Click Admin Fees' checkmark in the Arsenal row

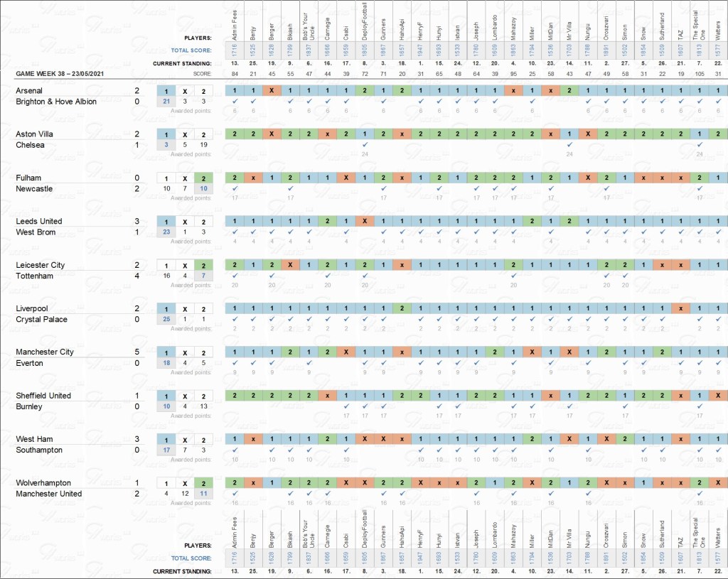click(x=235, y=102)
